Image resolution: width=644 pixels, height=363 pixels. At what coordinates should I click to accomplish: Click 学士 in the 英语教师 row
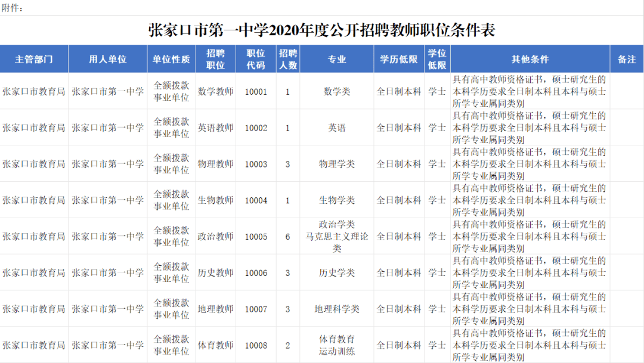[x=437, y=128]
